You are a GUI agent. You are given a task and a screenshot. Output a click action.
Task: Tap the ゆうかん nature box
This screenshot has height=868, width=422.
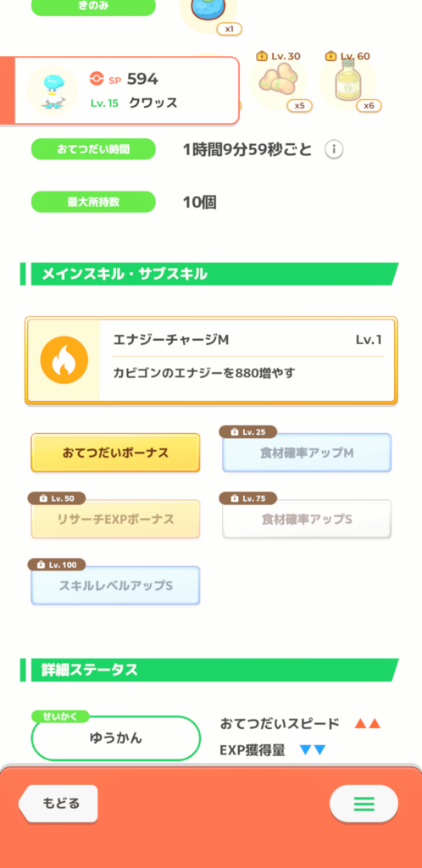[115, 738]
